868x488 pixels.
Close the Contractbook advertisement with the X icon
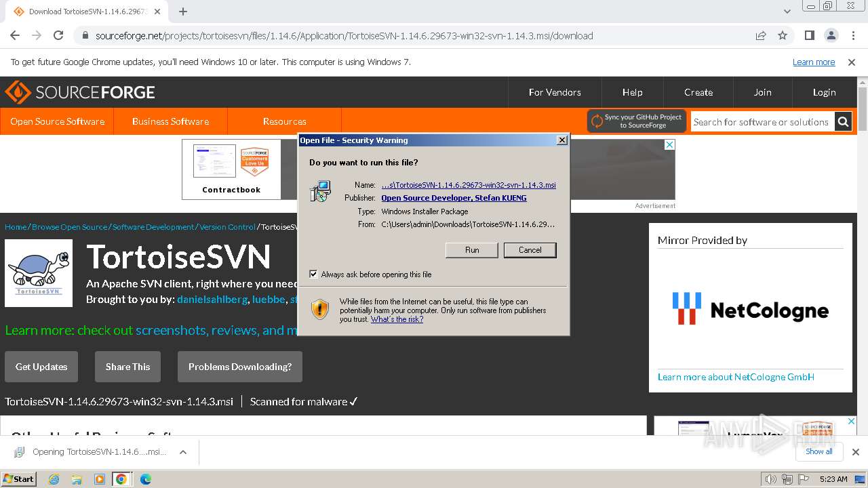pos(669,145)
